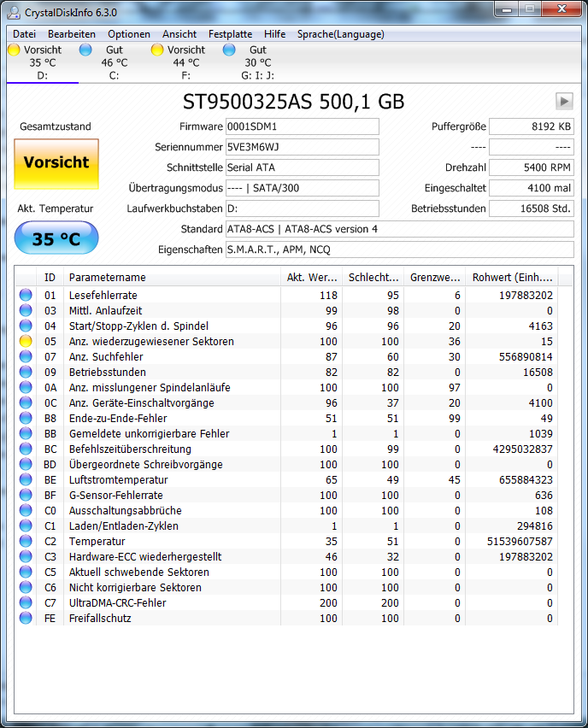Click the Eigenschaften field S.M.A.R.T., APM, NCQ
This screenshot has width=588, height=728.
[x=399, y=250]
